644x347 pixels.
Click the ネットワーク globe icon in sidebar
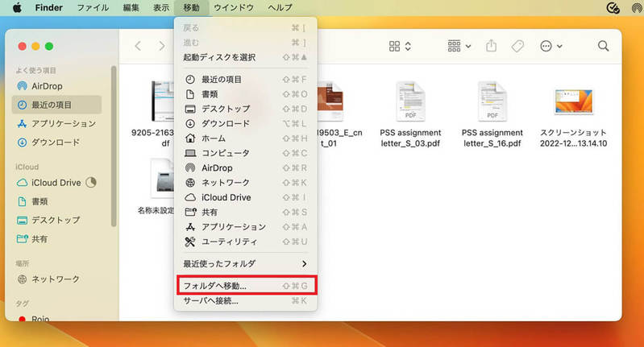point(23,279)
